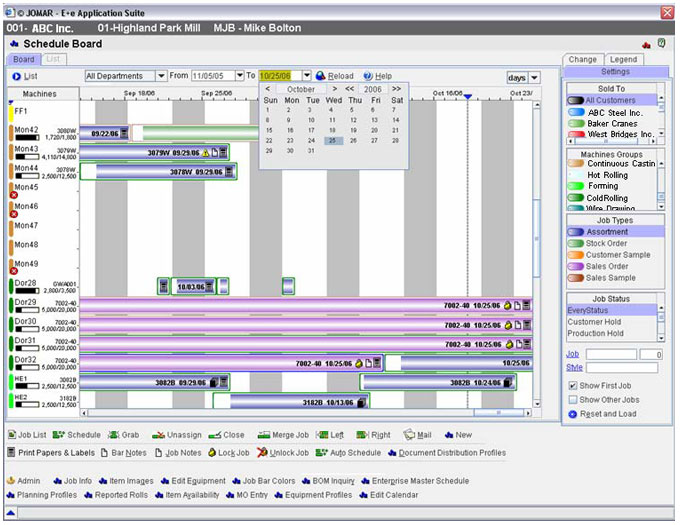The image size is (680, 525).
Task: Go to previous month in calendar
Action: coord(268,89)
